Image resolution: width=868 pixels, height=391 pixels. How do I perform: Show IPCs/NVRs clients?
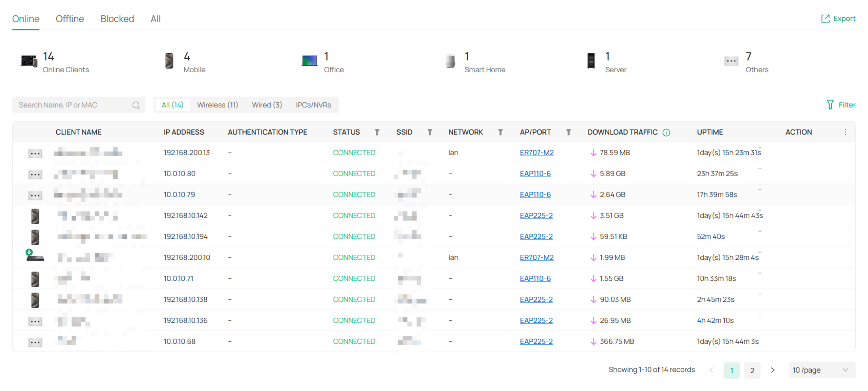(x=313, y=105)
